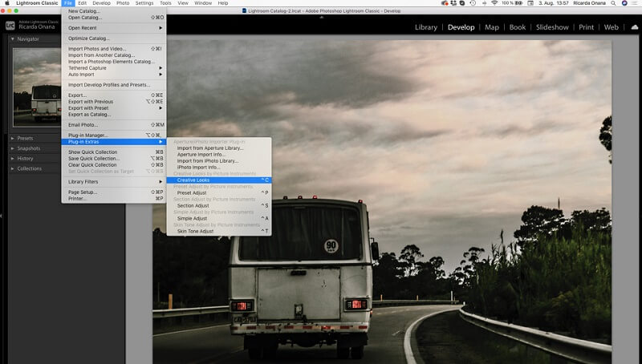The height and width of the screenshot is (364, 642).
Task: Open the Tethered Capture submenu
Action: 114,68
